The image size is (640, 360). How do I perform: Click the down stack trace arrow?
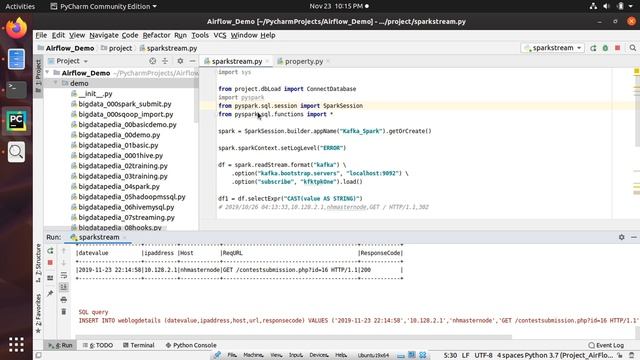click(64, 262)
